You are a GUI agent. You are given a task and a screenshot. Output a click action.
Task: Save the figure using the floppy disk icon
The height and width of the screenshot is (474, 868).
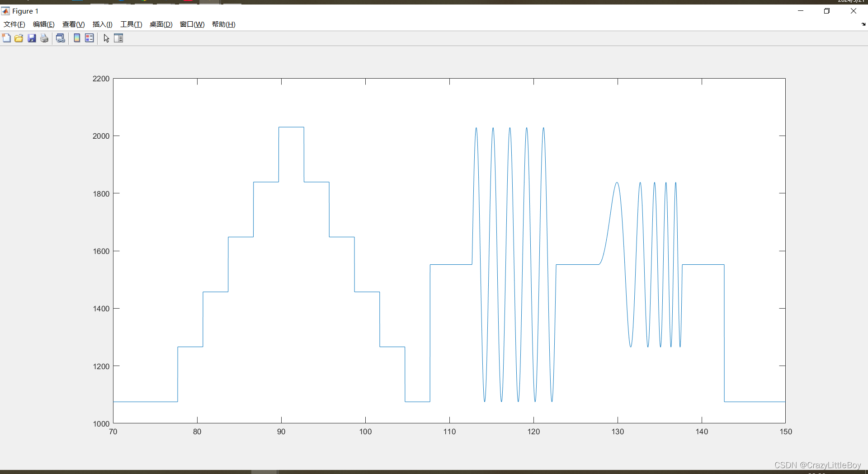coord(32,38)
